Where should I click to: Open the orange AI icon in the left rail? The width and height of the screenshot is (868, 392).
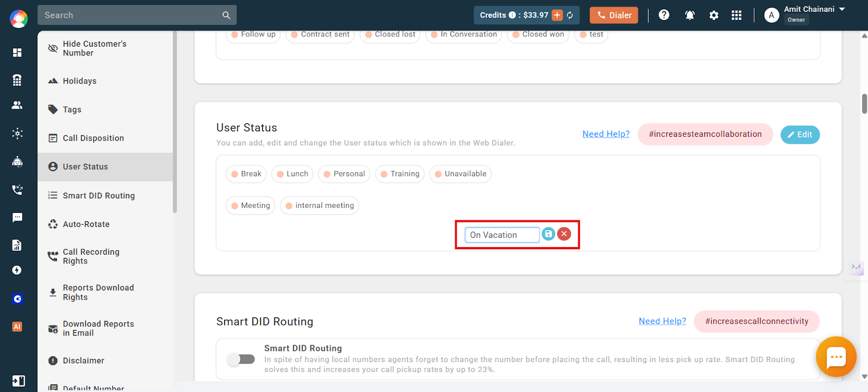point(17,326)
